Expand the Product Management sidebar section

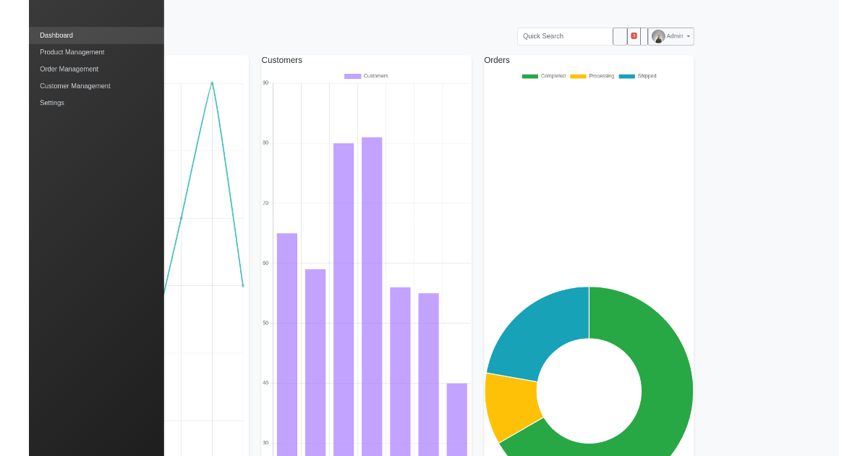pos(72,51)
